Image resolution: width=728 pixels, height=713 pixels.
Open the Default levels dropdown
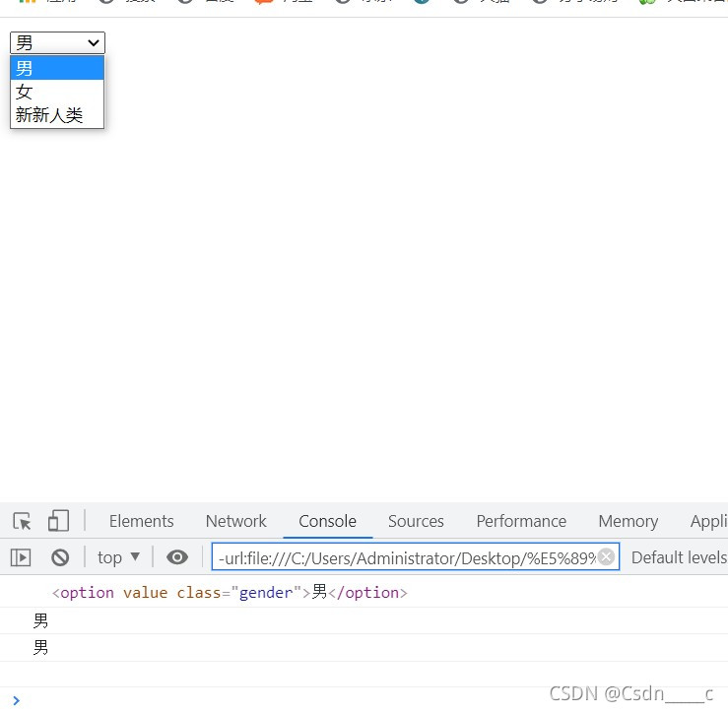[679, 557]
